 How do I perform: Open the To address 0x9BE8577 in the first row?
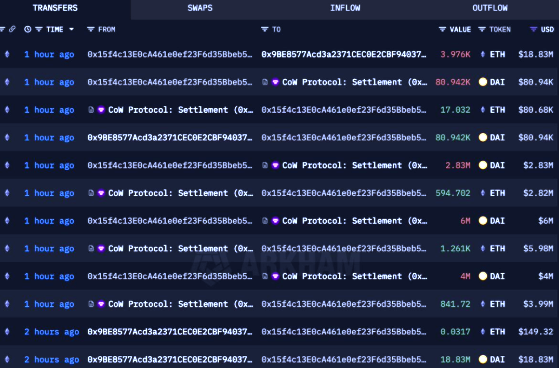click(344, 54)
